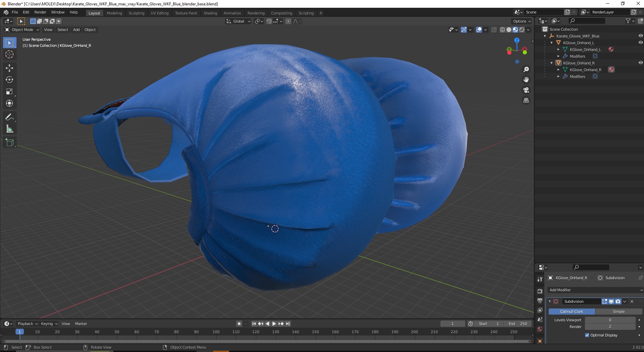Open the File menu
The height and width of the screenshot is (352, 644).
point(15,12)
